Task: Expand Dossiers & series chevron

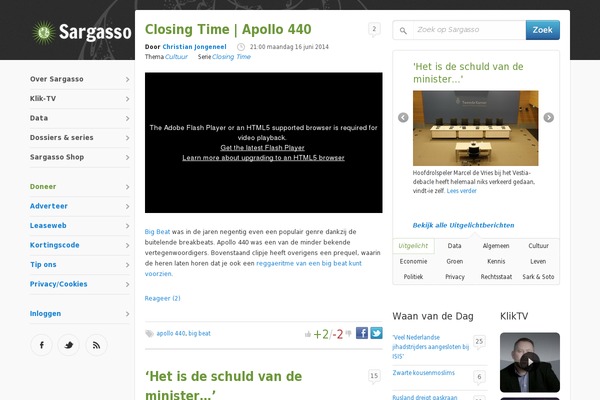Action: click(x=127, y=138)
